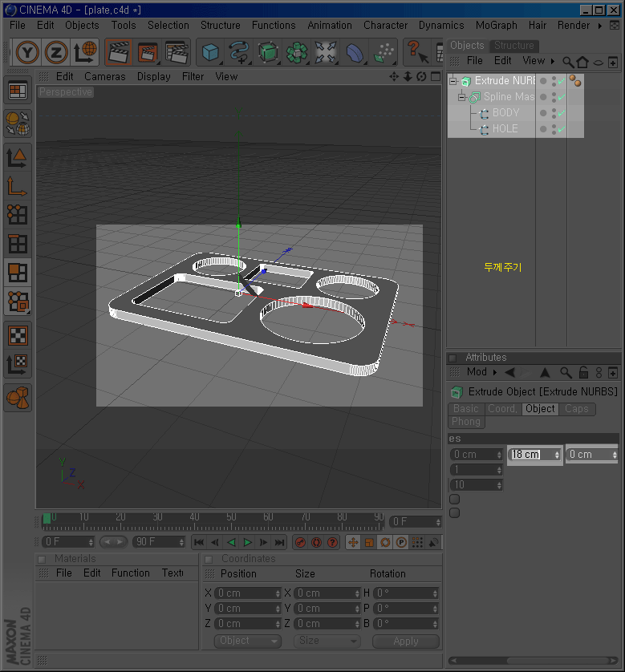Open the spline drawing tool icon

point(239,53)
